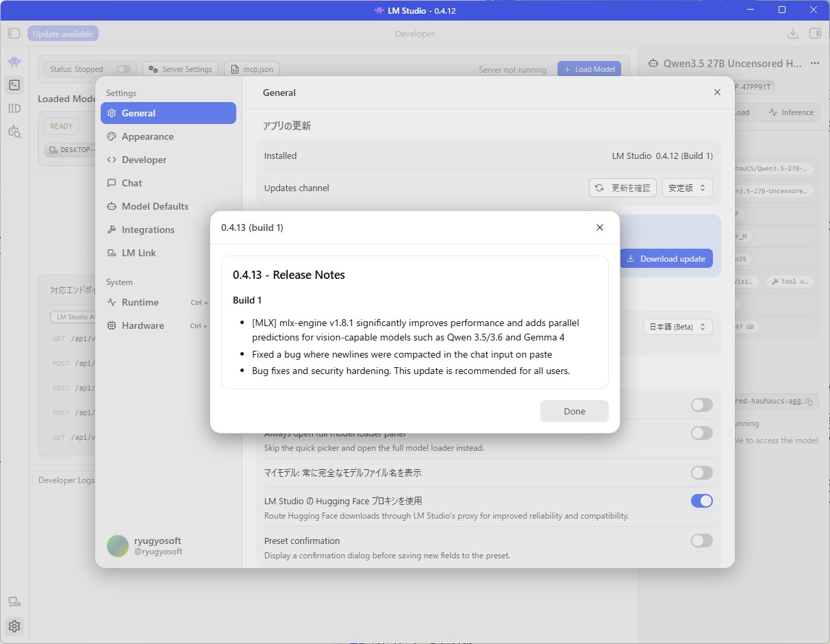Copy model identifier icon in right panel
Image resolution: width=830 pixels, height=644 pixels.
click(x=809, y=401)
